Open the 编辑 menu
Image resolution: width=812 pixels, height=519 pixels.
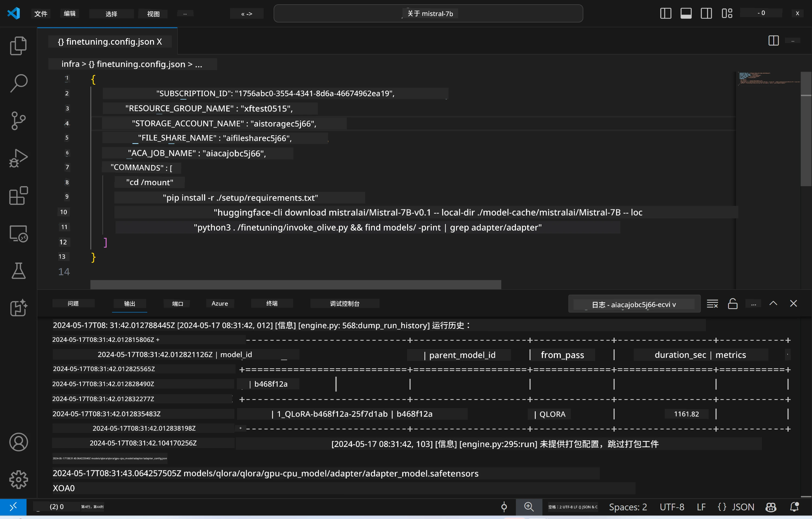(x=70, y=14)
